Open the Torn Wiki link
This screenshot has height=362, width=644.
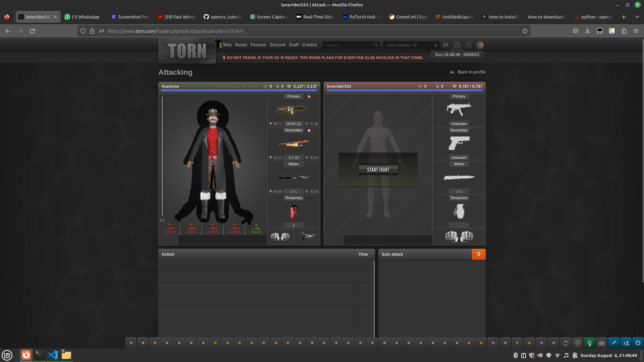(x=227, y=45)
